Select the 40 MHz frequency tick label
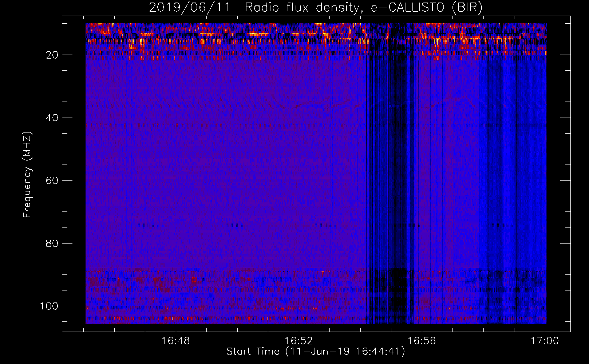Viewport: 589px width, 364px height. pyautogui.click(x=52, y=118)
